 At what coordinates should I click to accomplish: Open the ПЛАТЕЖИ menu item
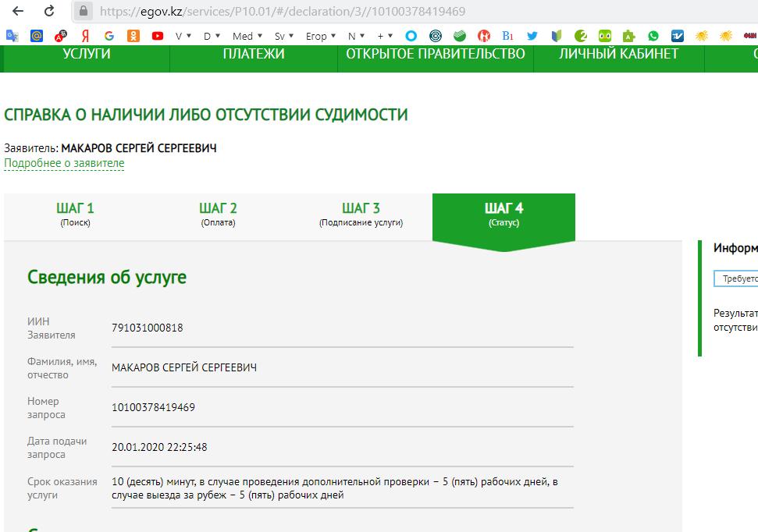tap(253, 54)
